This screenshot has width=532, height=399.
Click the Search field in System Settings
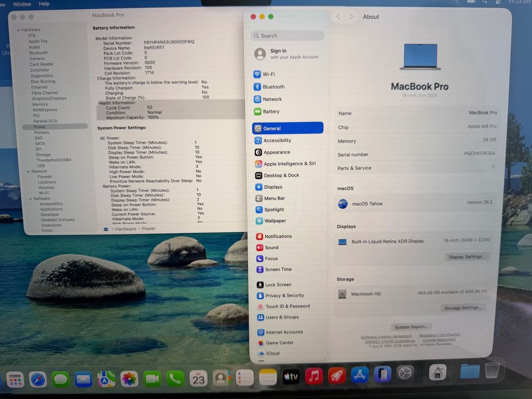pyautogui.click(x=287, y=35)
